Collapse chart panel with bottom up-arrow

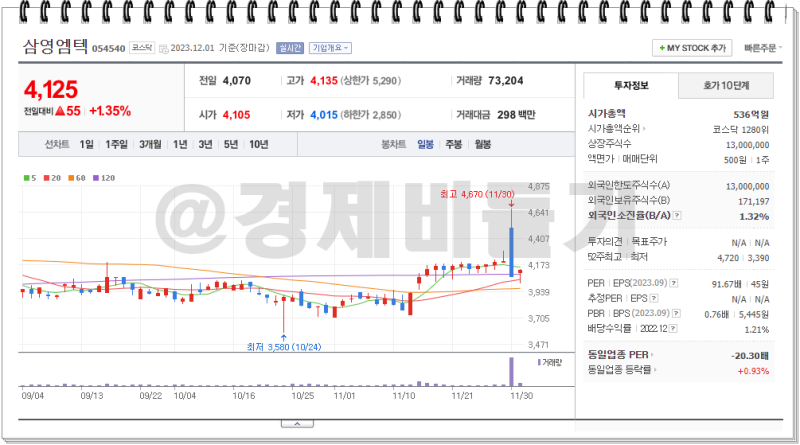(297, 424)
